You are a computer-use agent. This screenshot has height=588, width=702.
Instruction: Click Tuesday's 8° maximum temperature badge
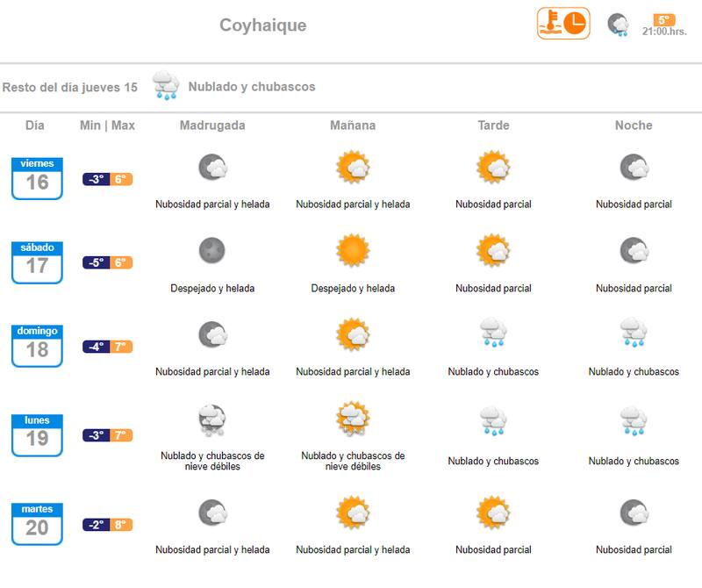(x=121, y=525)
